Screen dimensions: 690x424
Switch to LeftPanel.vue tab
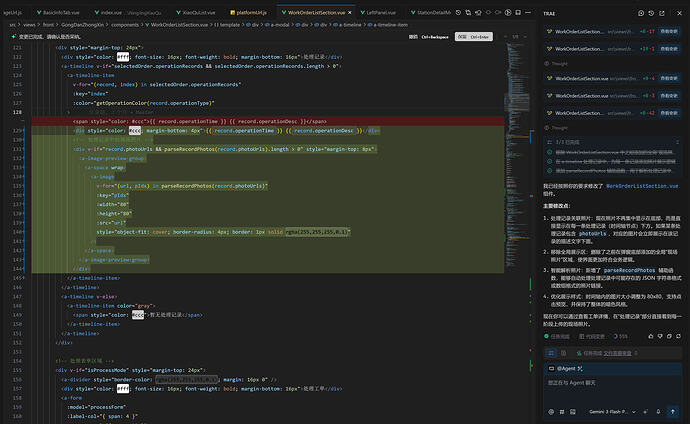click(378, 12)
